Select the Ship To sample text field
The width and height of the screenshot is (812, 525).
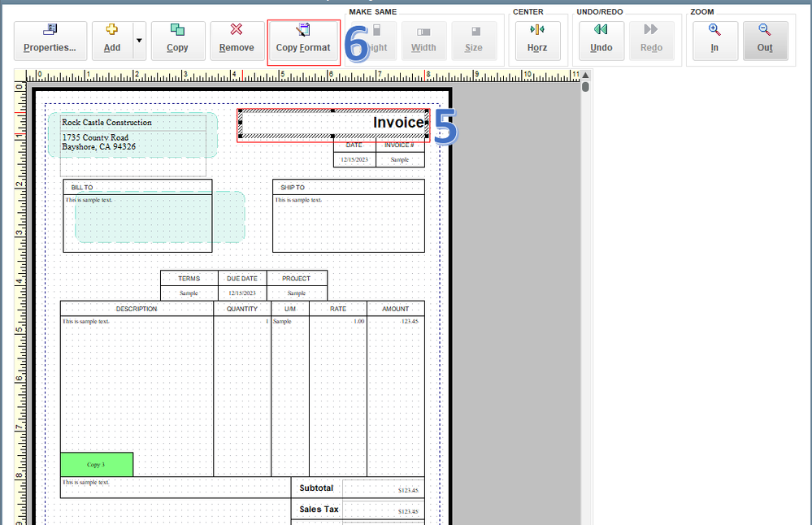pyautogui.click(x=349, y=223)
